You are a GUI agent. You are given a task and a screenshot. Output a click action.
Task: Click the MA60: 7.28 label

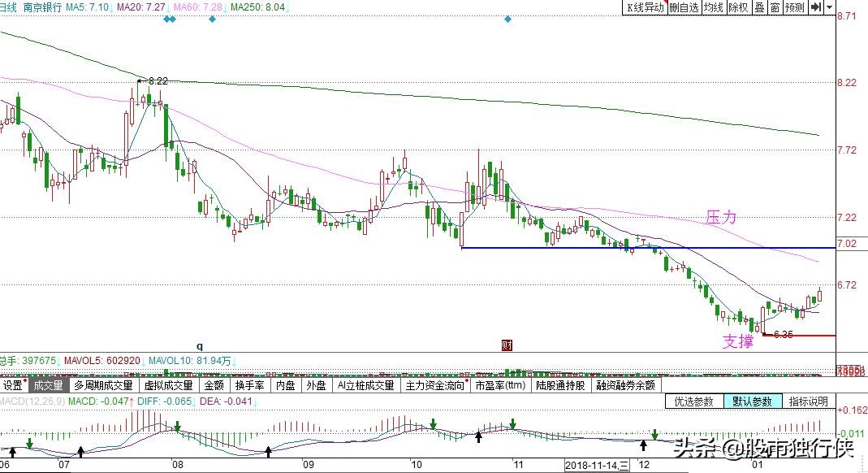(199, 7)
